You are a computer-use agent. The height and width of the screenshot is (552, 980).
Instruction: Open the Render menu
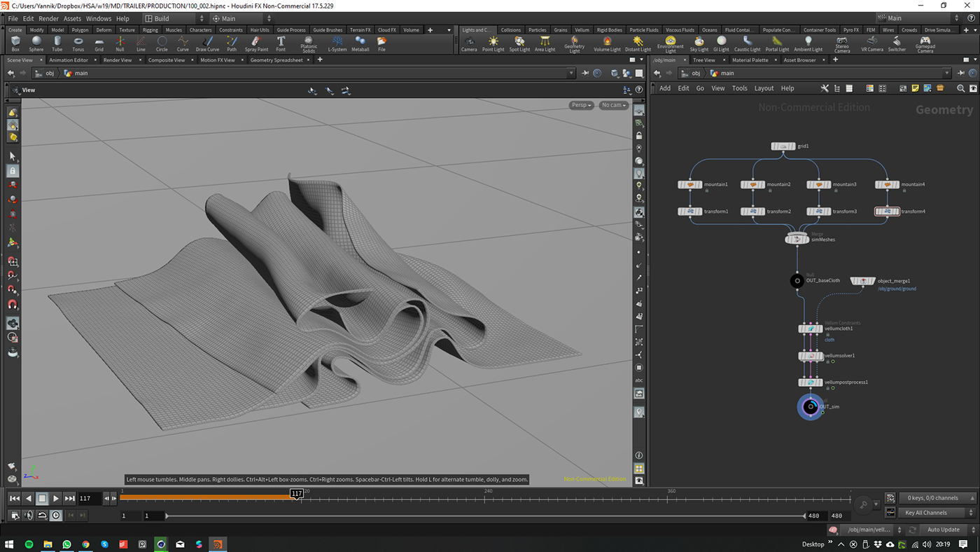pyautogui.click(x=48, y=18)
